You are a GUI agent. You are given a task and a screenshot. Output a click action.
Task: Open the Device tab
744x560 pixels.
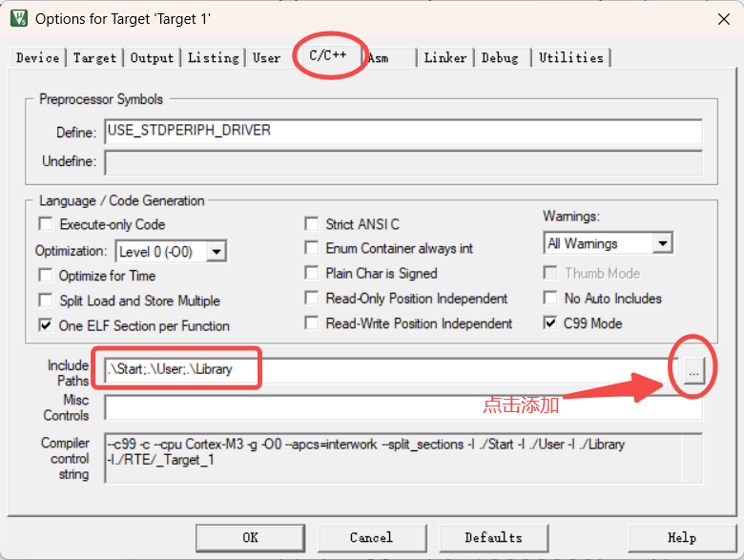[x=37, y=58]
